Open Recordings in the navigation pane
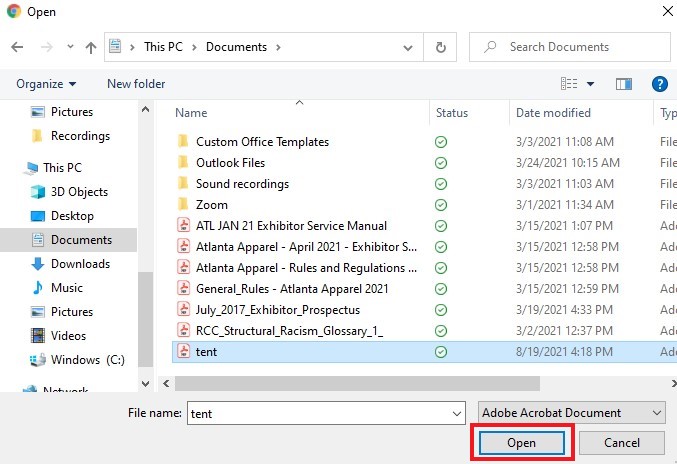Viewport: 677px width, 464px height. point(80,136)
